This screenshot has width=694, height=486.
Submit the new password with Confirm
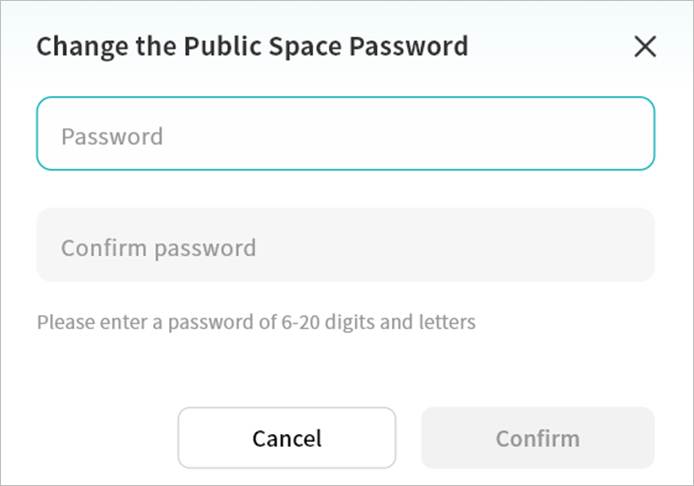click(537, 438)
